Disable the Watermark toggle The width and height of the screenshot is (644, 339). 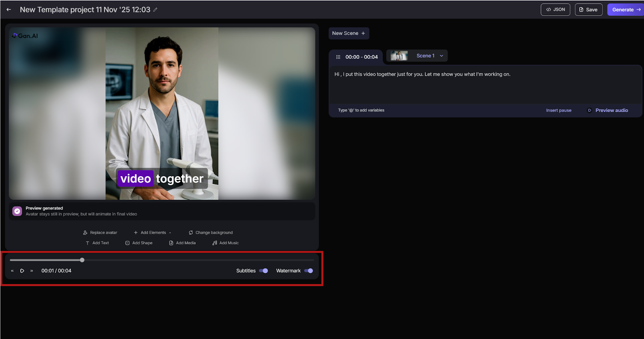309,271
